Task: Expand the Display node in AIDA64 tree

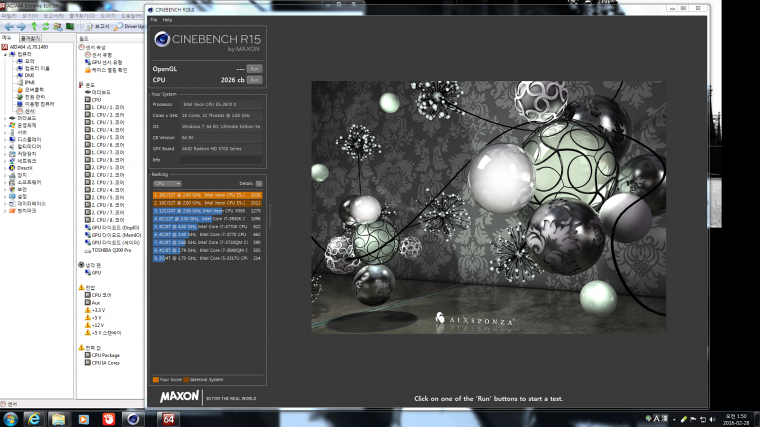Action: [6, 139]
